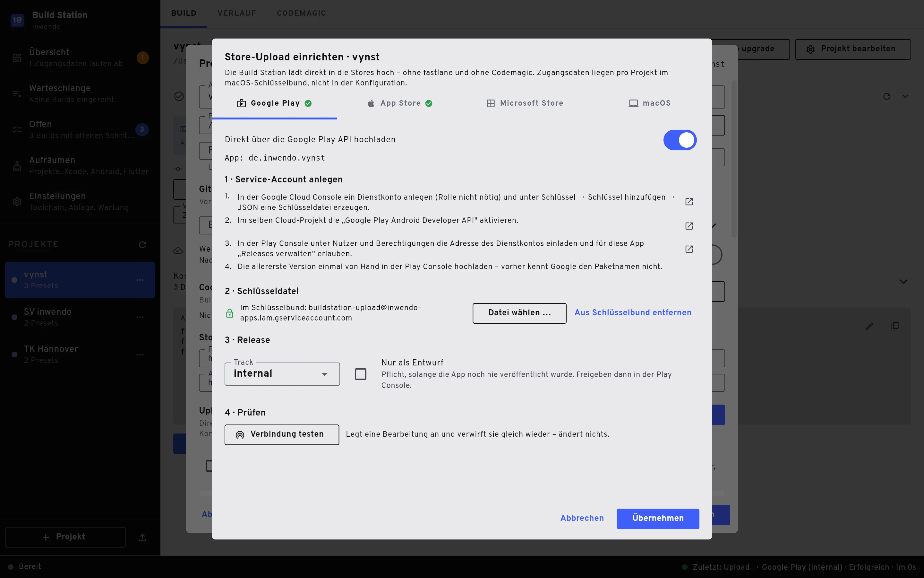The image size is (924, 578).
Task: Click the edit pencil icon in background panel
Action: point(869,326)
